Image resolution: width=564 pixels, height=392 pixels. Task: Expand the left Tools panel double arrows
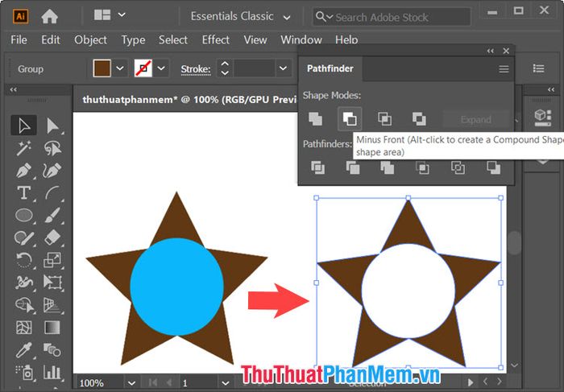click(x=14, y=89)
